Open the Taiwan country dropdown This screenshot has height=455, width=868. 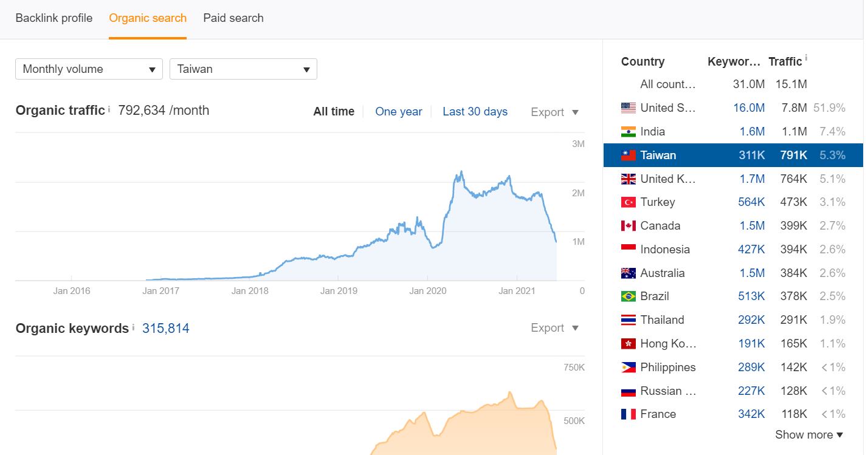point(243,69)
